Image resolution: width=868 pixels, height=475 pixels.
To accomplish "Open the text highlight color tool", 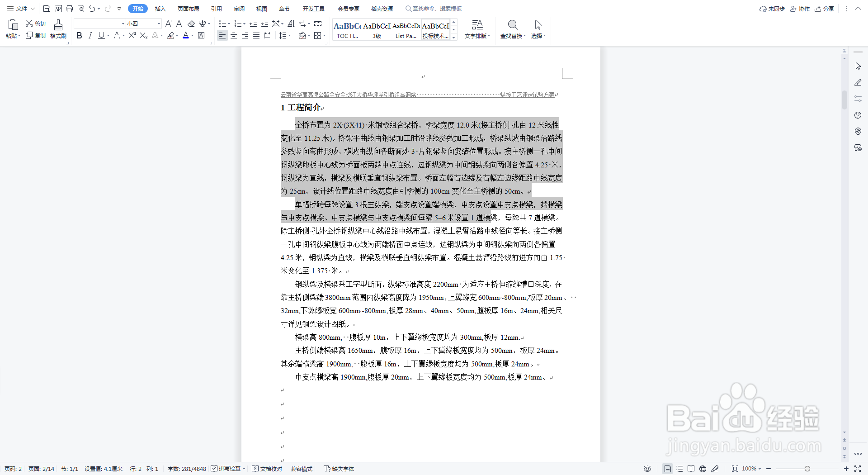I will [x=171, y=35].
